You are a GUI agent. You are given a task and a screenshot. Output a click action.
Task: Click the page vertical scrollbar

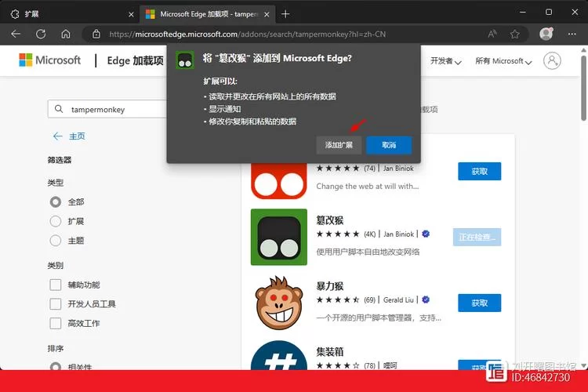coord(583,88)
